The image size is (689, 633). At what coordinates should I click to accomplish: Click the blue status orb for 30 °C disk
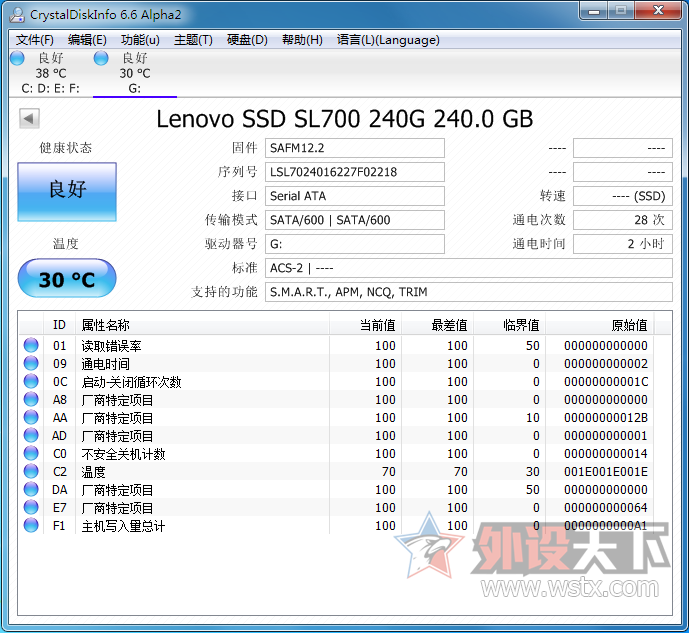point(101,58)
